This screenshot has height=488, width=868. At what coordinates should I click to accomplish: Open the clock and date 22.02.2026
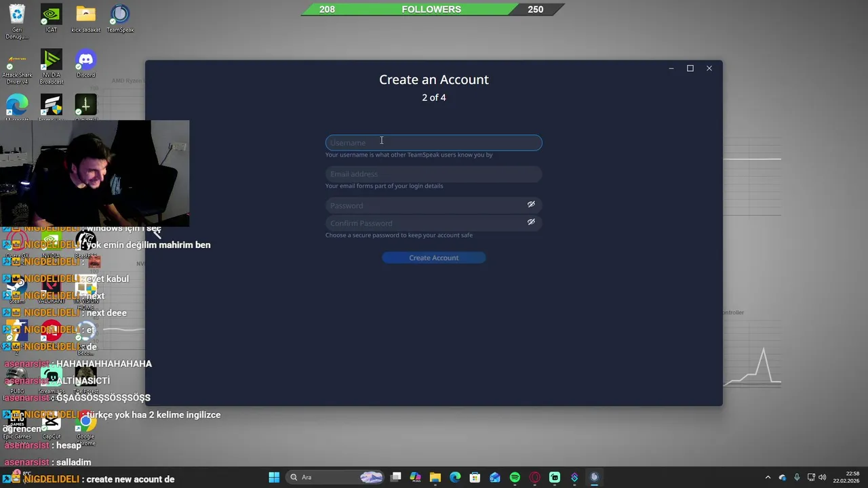846,477
